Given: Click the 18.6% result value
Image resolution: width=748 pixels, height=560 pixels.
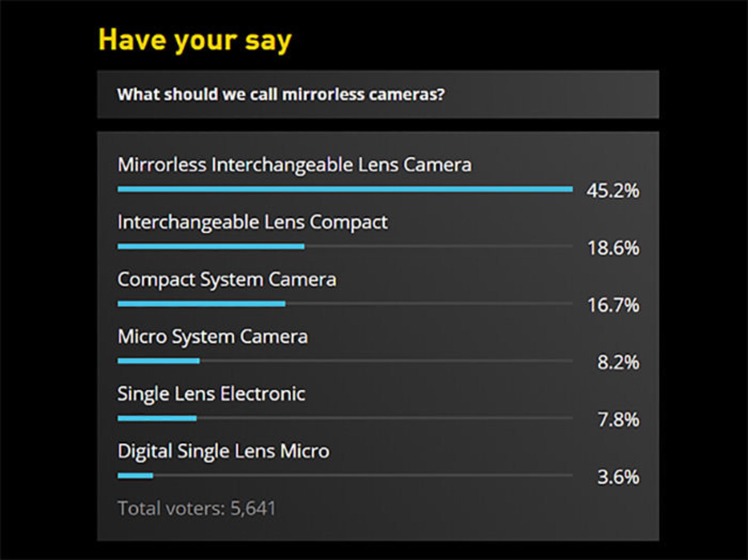Looking at the screenshot, I should [x=613, y=248].
